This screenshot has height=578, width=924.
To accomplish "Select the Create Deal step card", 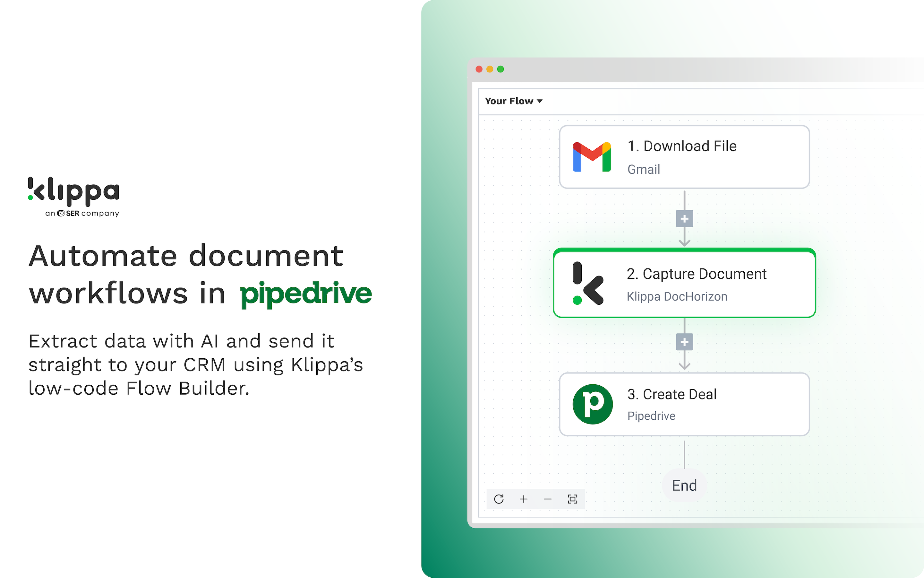I will click(x=684, y=404).
